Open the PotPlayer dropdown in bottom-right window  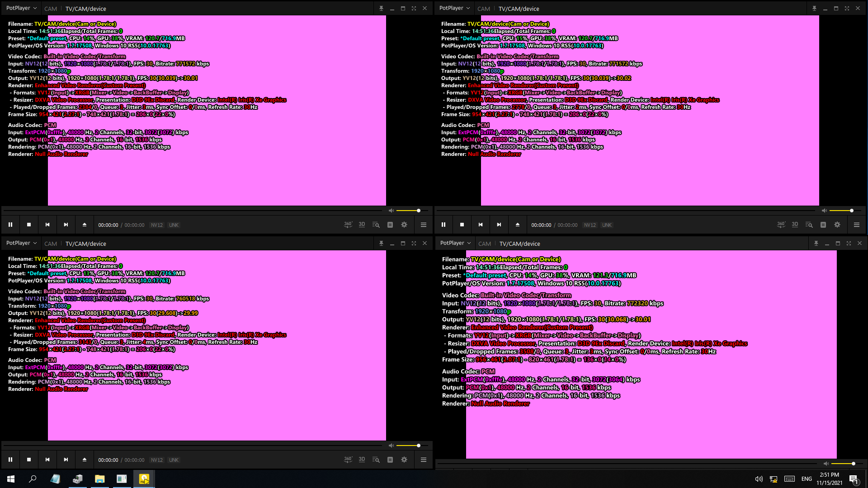(455, 243)
